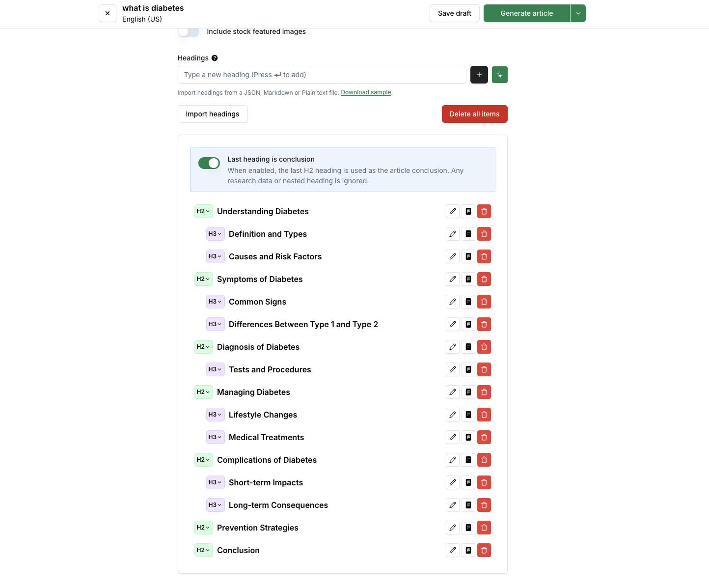Delete the Common Signs heading
This screenshot has width=709, height=588.
[484, 302]
